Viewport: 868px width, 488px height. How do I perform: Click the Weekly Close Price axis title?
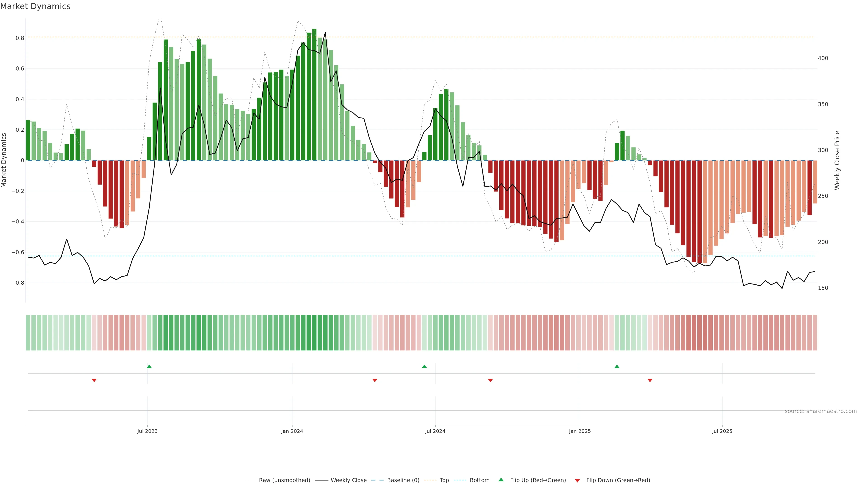click(x=837, y=160)
